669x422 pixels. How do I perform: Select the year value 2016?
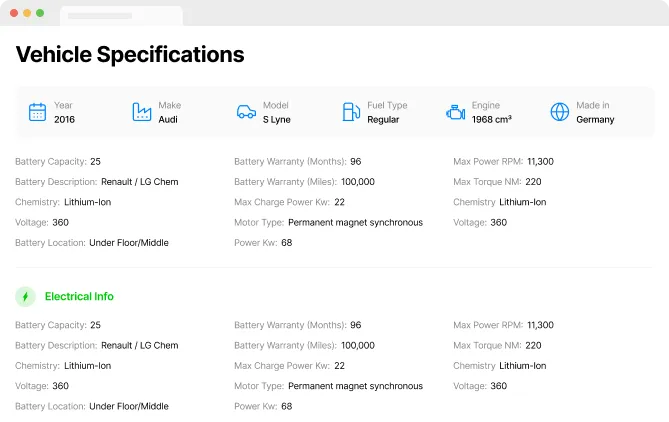tap(65, 120)
